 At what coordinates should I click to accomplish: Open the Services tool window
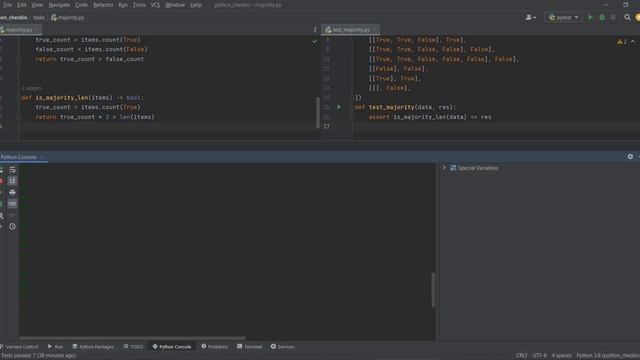[x=282, y=347]
